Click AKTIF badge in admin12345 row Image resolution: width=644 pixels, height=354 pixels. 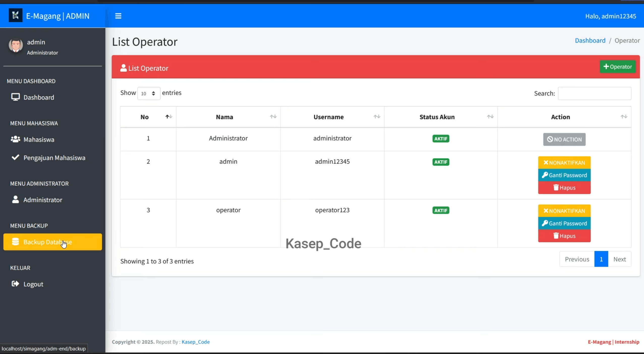[441, 162]
